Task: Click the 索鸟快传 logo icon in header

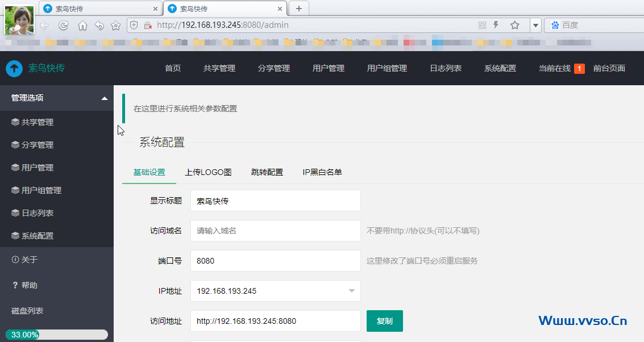Action: tap(14, 68)
